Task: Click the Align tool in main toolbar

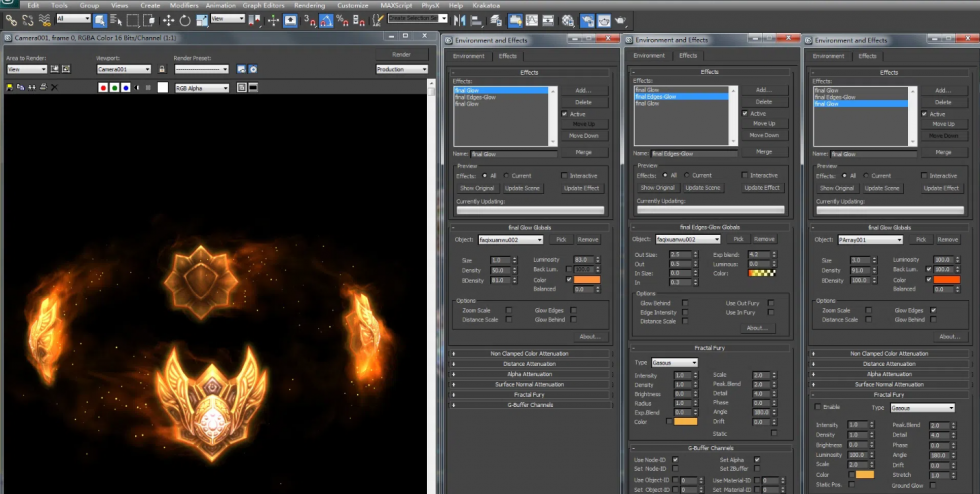Action: click(476, 20)
